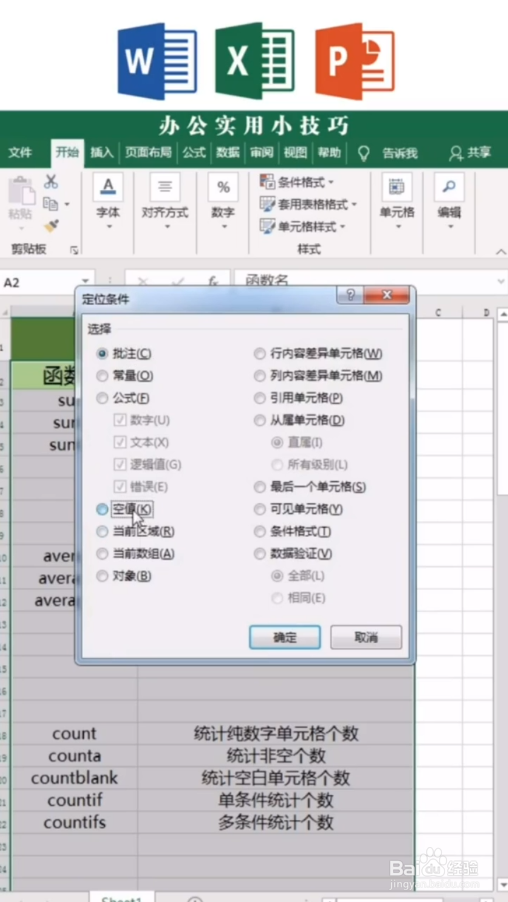The width and height of the screenshot is (508, 902).
Task: Switch to the Formulas (公式) ribbon tab
Action: pos(194,153)
